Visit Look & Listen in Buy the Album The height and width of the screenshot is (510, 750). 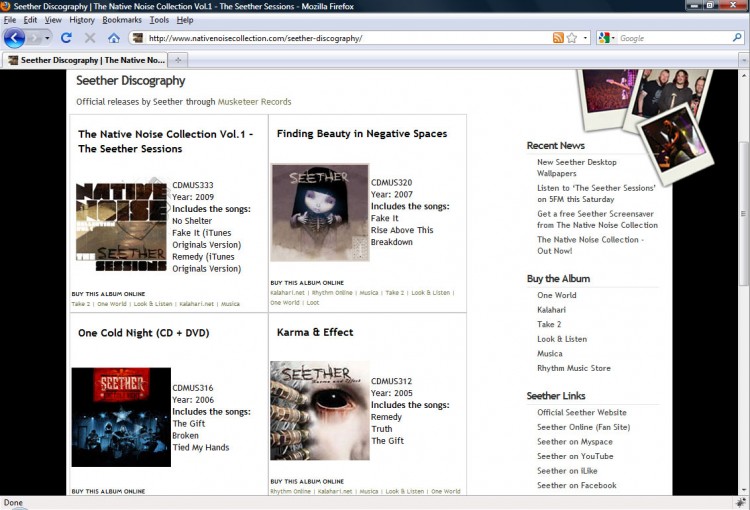pos(562,339)
